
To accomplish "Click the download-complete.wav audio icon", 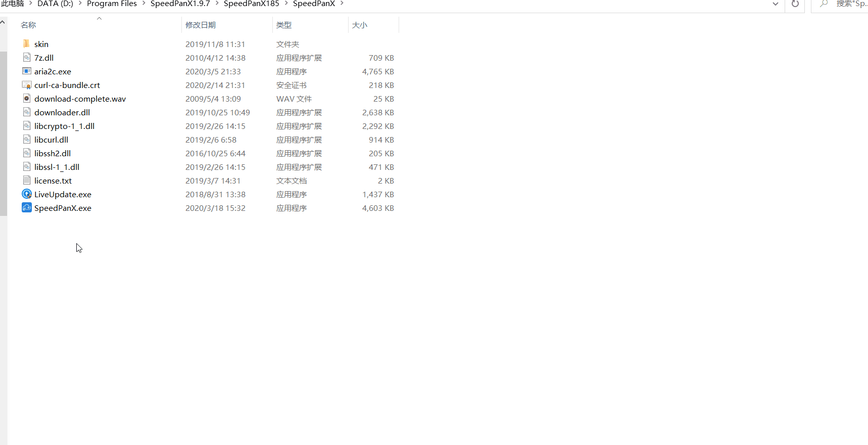I will point(27,98).
